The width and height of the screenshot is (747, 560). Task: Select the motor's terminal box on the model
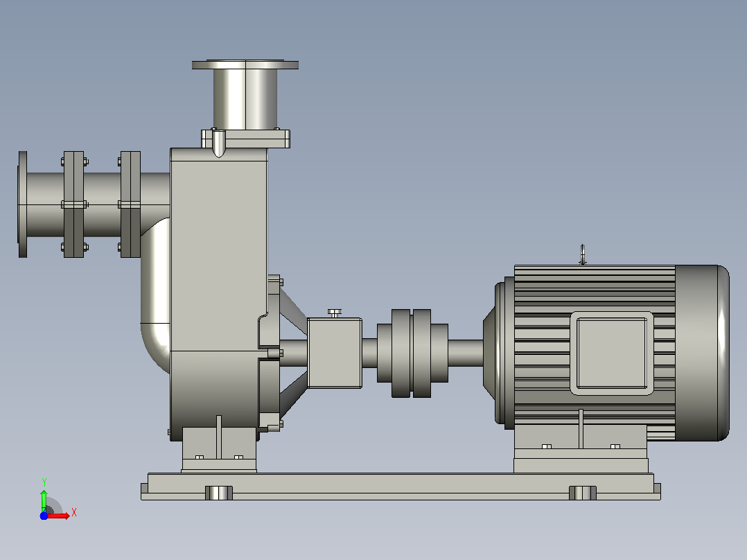(612, 353)
